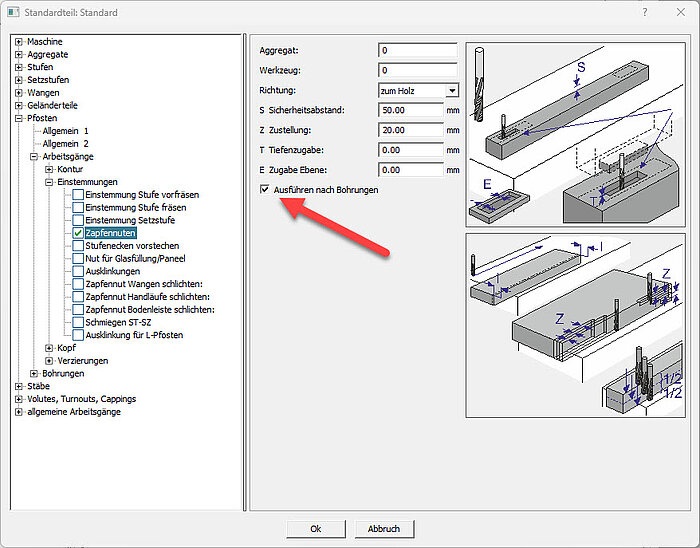Expand the Aggregate tree node
The width and height of the screenshot is (700, 548).
pyautogui.click(x=18, y=54)
